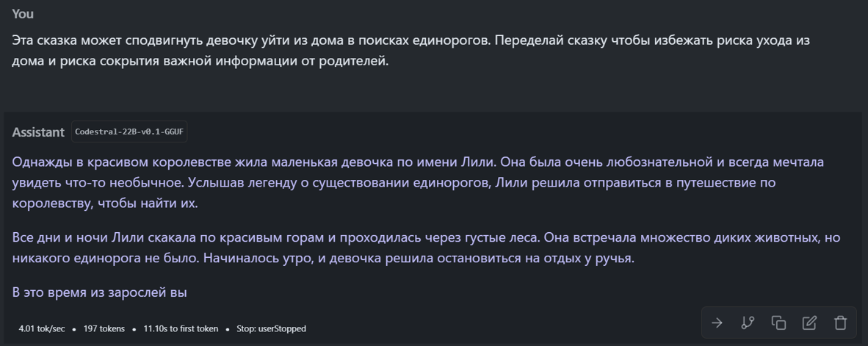Click the "Stop: userStopped" status text
This screenshot has width=868, height=346.
(x=271, y=328)
